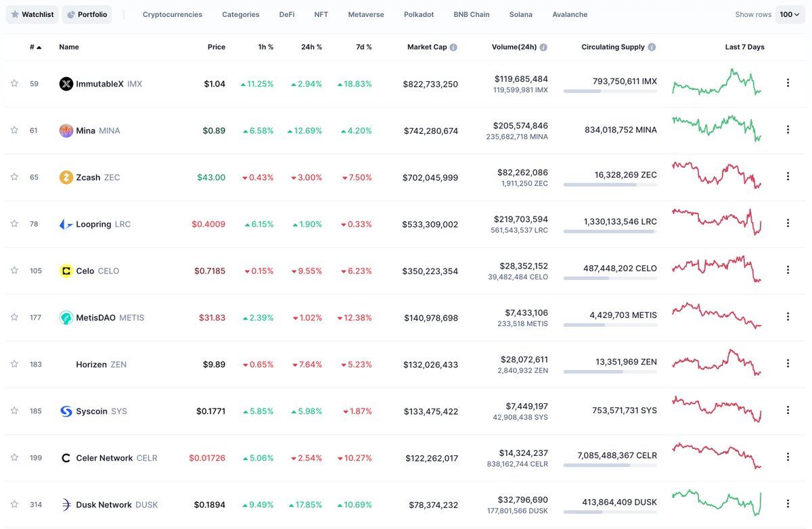Switch to Polkadot tab
Viewport: 812px width, 529px height.
(419, 14)
